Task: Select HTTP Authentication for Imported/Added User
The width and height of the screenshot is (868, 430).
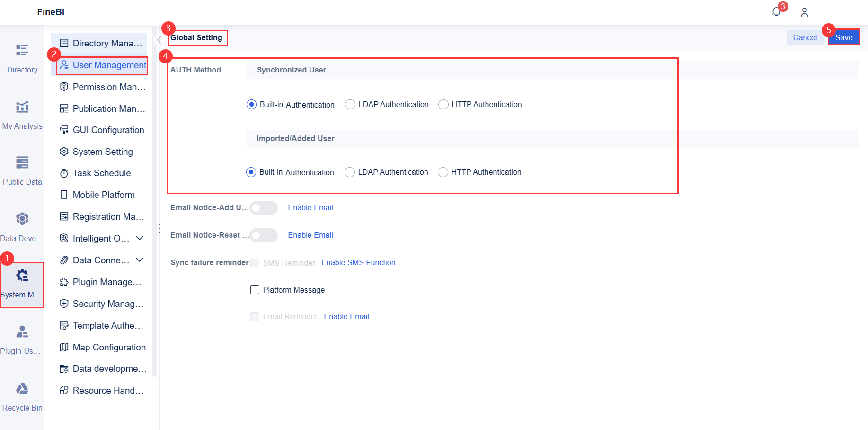Action: click(x=443, y=172)
